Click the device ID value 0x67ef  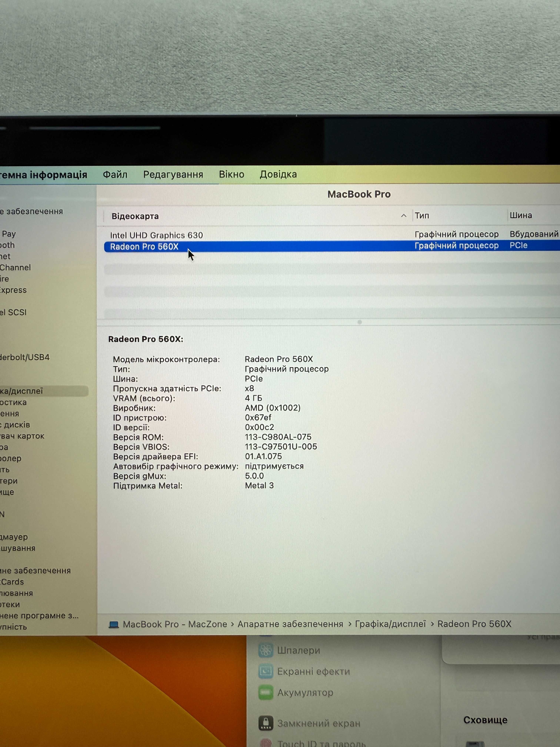coord(258,418)
